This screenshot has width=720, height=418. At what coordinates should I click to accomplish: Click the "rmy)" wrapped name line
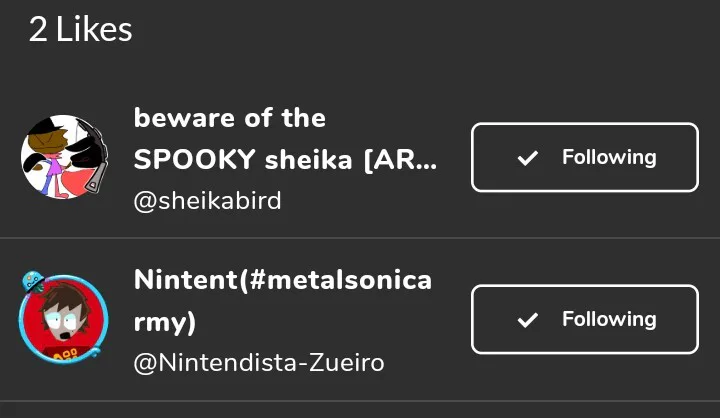click(165, 322)
